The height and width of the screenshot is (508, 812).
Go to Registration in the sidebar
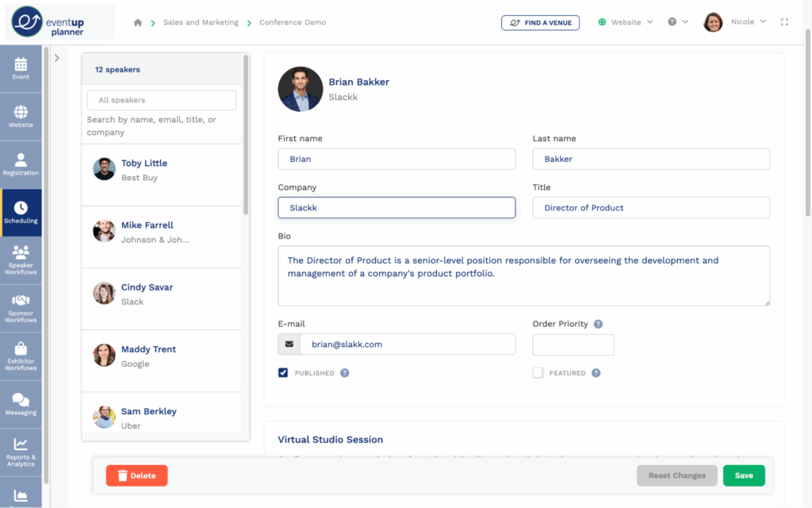(21, 164)
